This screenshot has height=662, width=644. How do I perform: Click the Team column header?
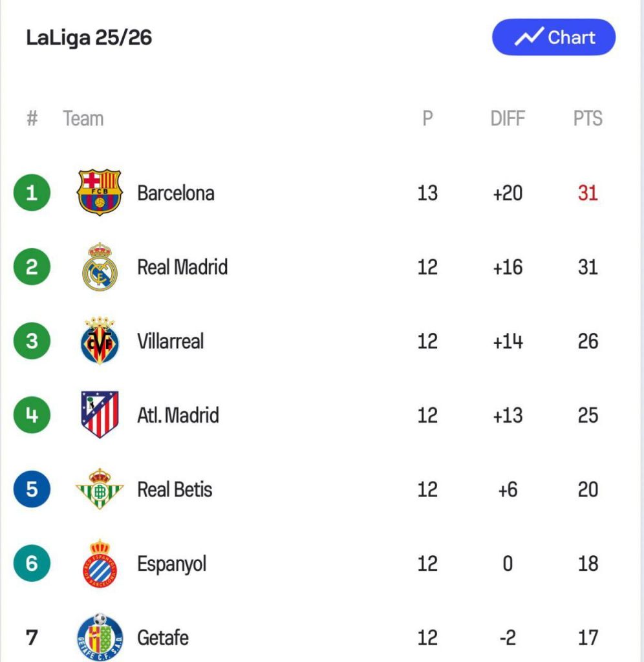point(83,119)
